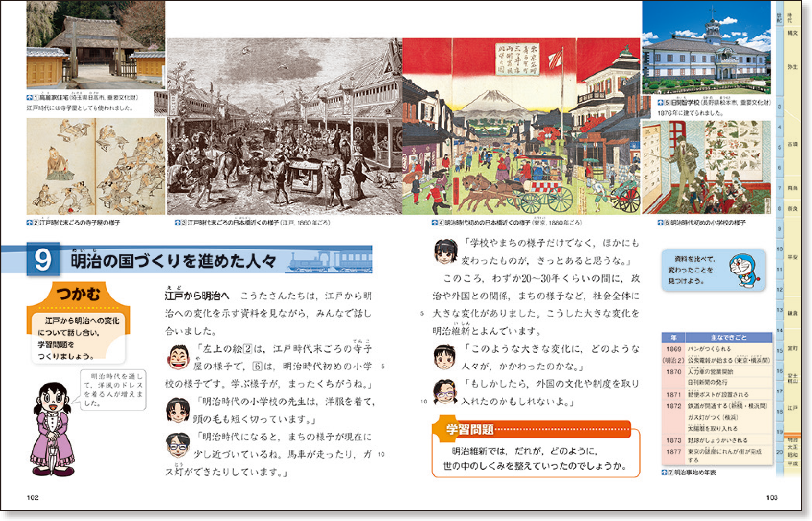Click the steam train illustration in title banner

[329, 260]
